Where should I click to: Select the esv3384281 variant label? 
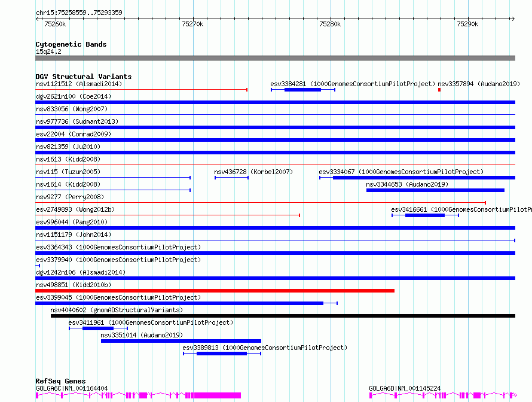[353, 84]
